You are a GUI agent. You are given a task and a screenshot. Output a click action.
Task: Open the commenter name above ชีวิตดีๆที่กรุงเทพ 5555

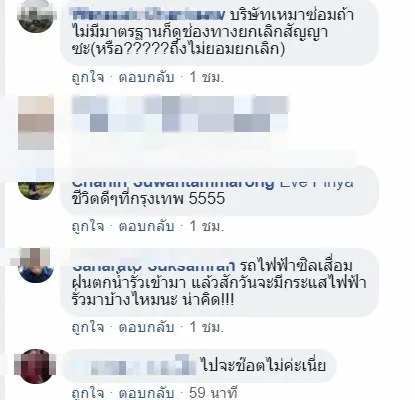[173, 184]
